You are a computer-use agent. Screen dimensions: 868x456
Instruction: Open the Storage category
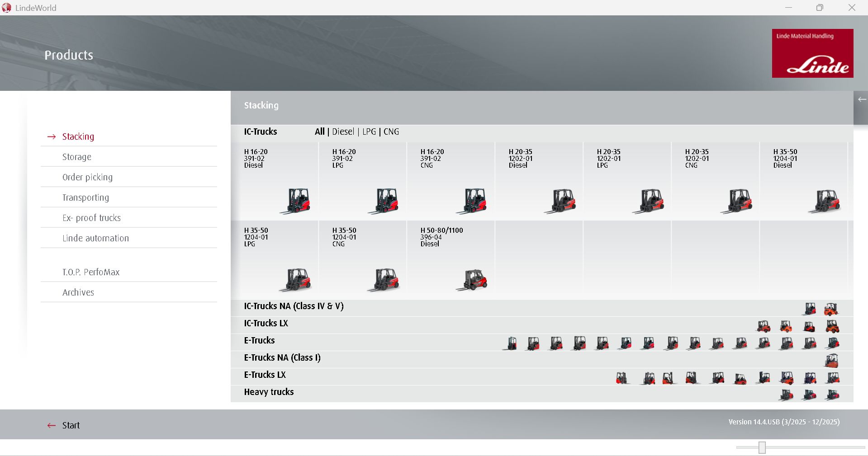click(77, 157)
